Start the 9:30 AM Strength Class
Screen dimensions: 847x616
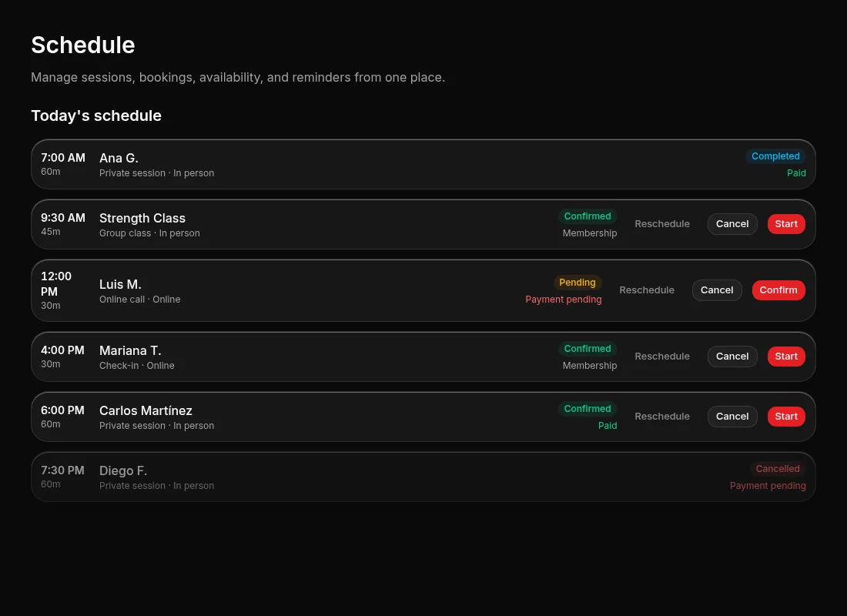click(786, 224)
